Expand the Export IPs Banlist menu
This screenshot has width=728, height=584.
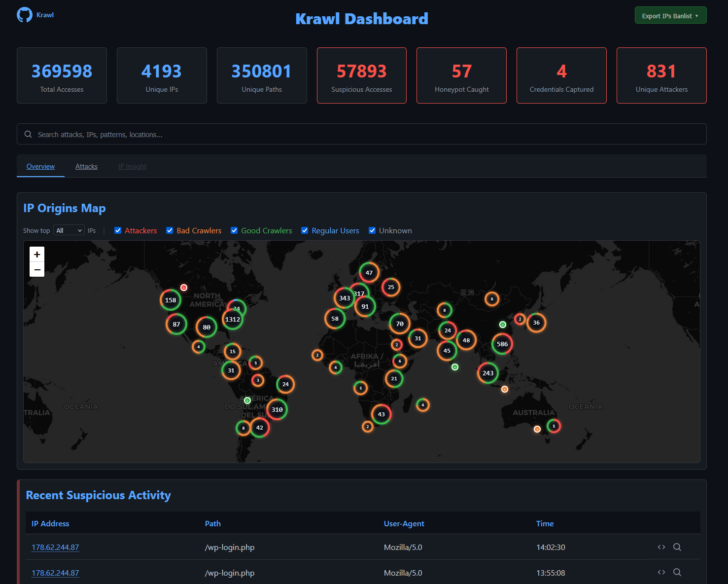670,15
